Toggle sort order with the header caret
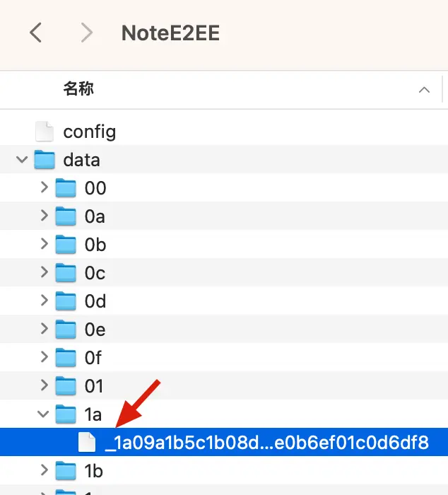This screenshot has height=495, width=448. click(x=424, y=90)
